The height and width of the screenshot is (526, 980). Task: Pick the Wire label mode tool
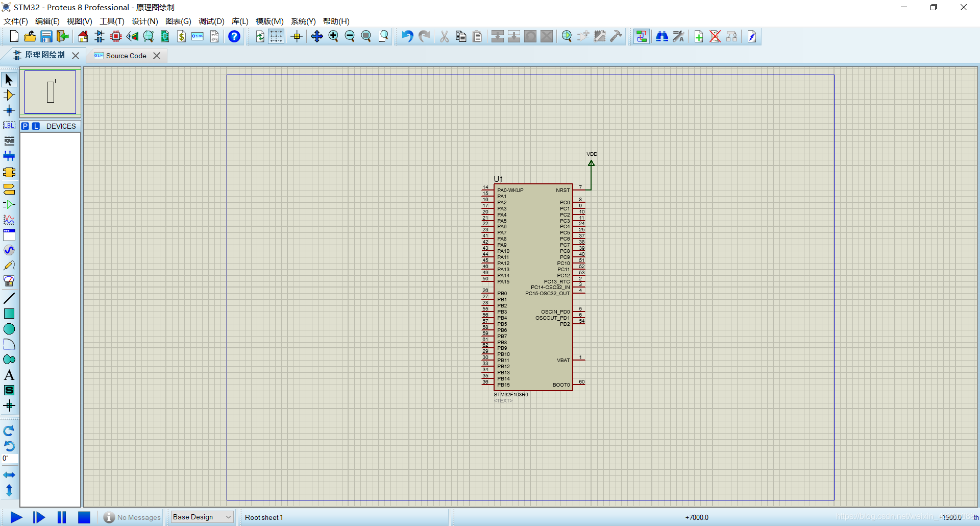[9, 126]
